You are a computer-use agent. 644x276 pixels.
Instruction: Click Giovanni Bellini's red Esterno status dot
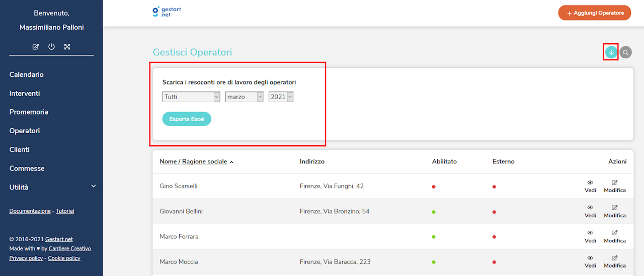494,212
